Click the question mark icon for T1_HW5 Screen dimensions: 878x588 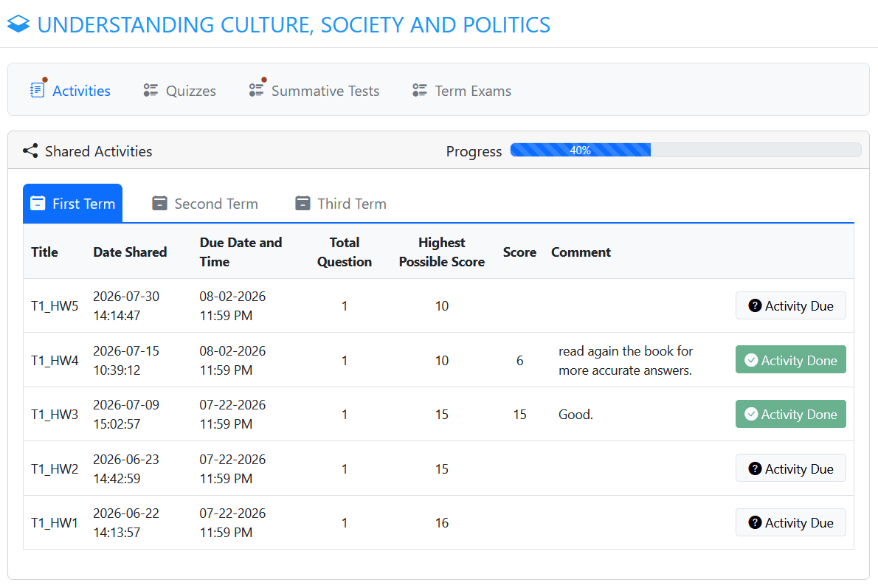(755, 305)
